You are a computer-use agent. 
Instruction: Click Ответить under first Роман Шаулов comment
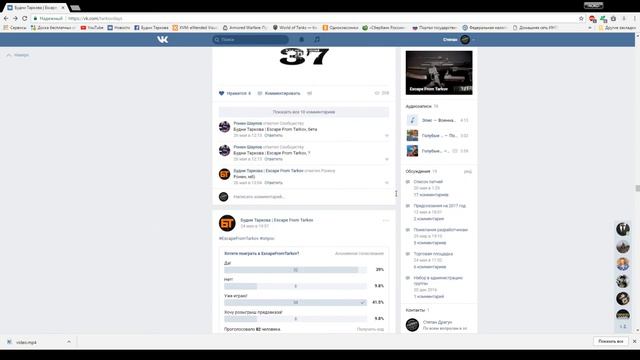pyautogui.click(x=273, y=135)
